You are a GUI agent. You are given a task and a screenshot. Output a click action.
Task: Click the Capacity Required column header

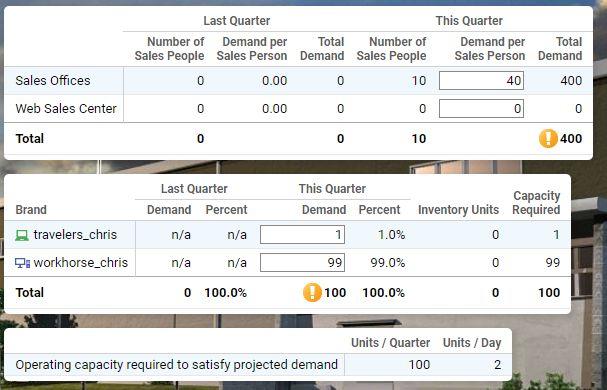pyautogui.click(x=536, y=203)
